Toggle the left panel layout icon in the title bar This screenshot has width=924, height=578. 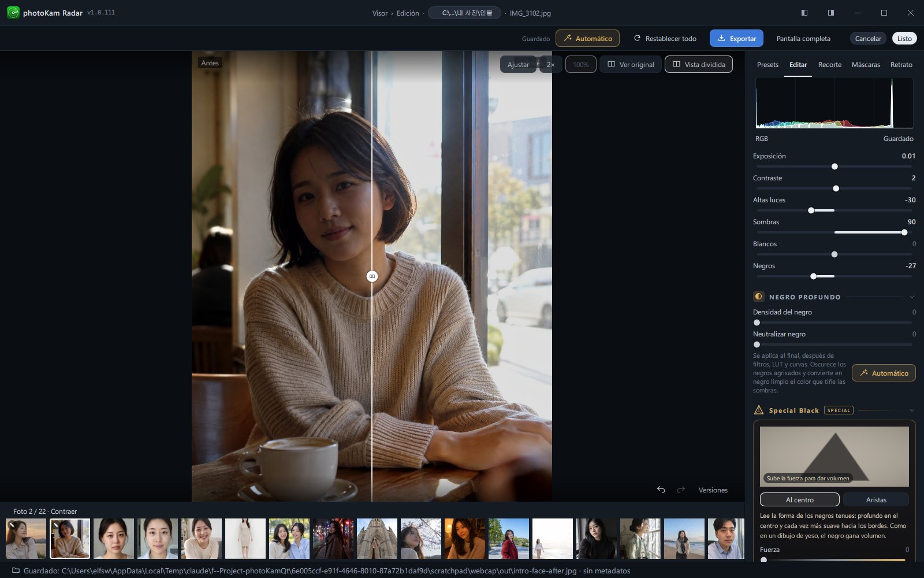click(804, 13)
